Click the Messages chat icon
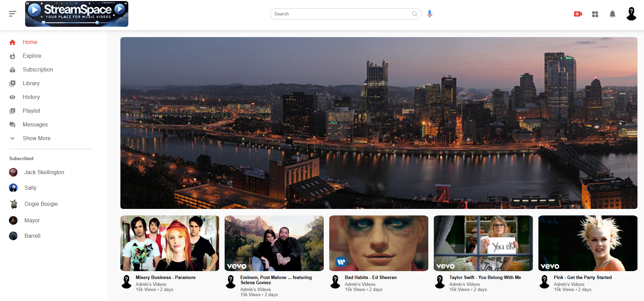Viewport: 644px width, 301px height. pos(12,125)
